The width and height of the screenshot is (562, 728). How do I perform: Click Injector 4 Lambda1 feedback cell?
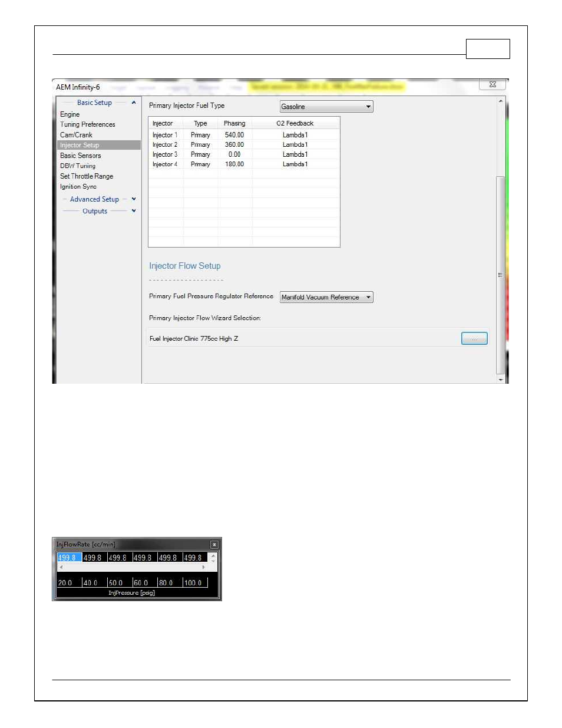[295, 164]
